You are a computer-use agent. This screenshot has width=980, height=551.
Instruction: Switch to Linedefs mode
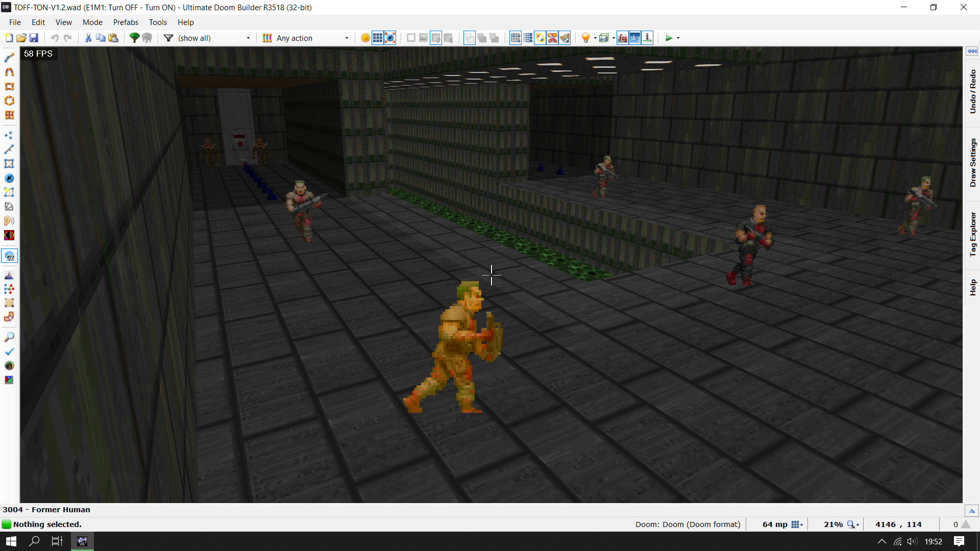(9, 149)
